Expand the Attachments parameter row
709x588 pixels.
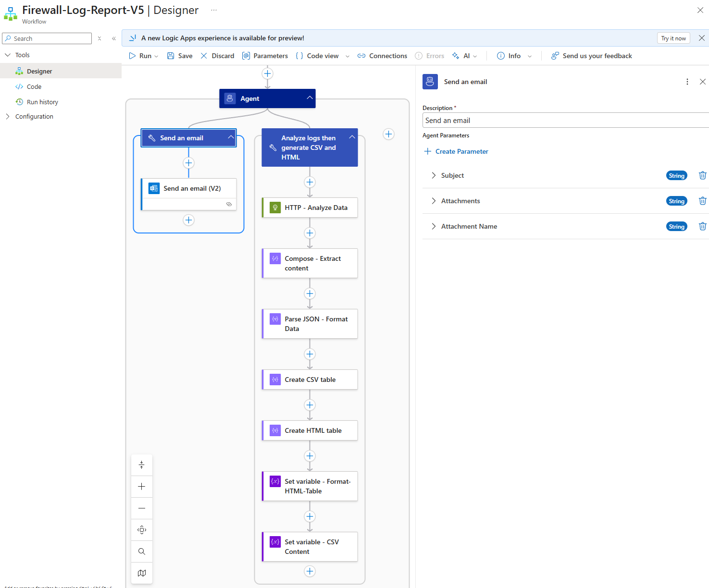434,201
